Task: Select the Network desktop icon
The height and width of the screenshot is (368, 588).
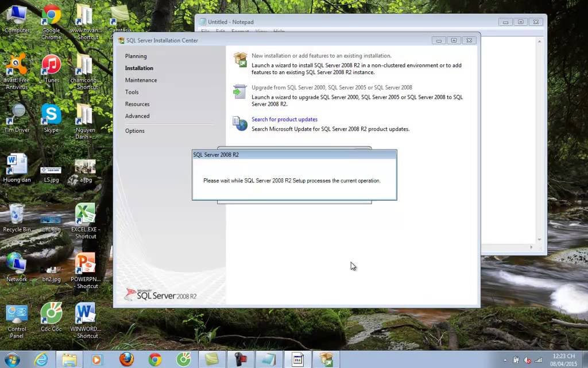Action: click(x=17, y=267)
